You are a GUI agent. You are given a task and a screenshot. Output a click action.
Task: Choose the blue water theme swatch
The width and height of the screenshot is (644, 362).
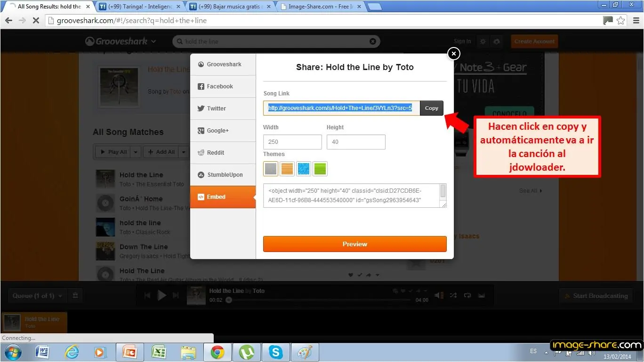304,169
